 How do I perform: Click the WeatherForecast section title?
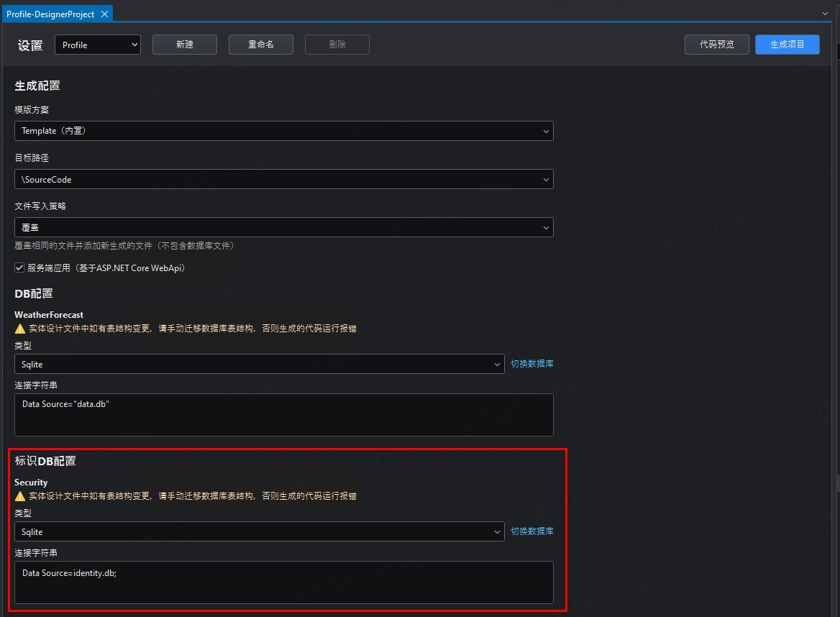coord(49,314)
